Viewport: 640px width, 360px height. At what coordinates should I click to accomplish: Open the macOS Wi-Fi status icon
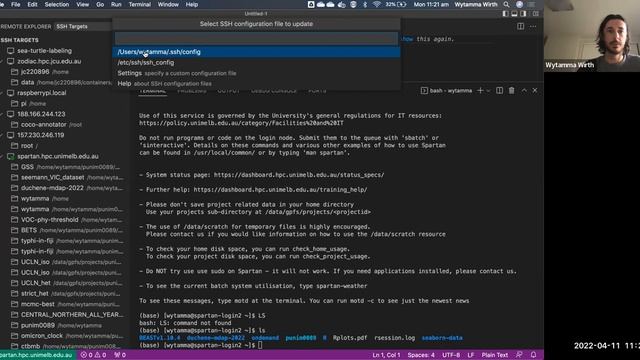click(377, 4)
